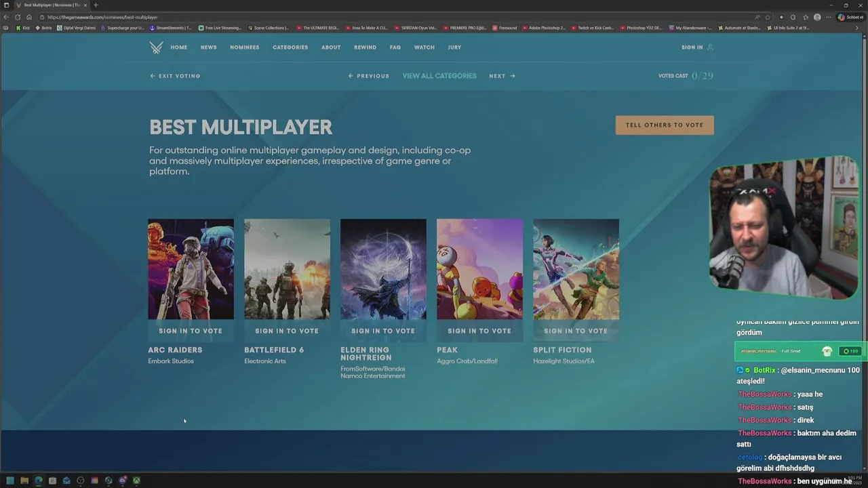
Task: Click SIGN IN TO VOTE under Elden Ring Nightreign
Action: [383, 331]
